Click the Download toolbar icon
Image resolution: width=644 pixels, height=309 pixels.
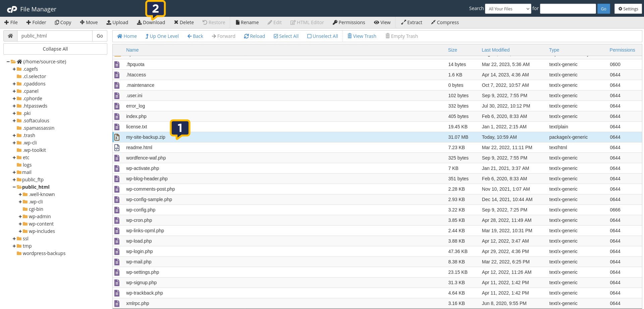(139, 22)
